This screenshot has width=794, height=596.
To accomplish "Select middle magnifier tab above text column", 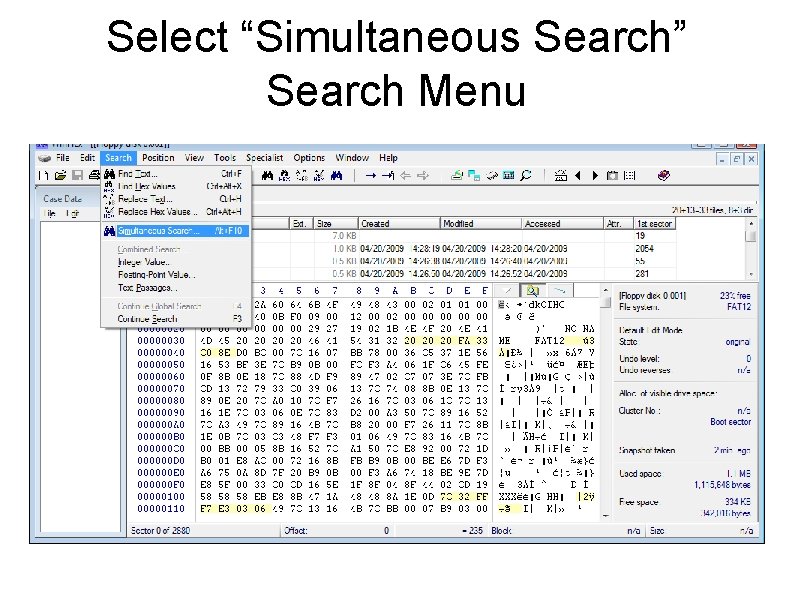I will (x=532, y=290).
